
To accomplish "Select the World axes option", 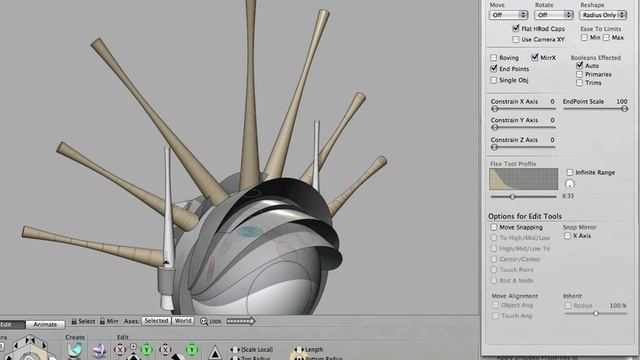I will click(x=183, y=321).
